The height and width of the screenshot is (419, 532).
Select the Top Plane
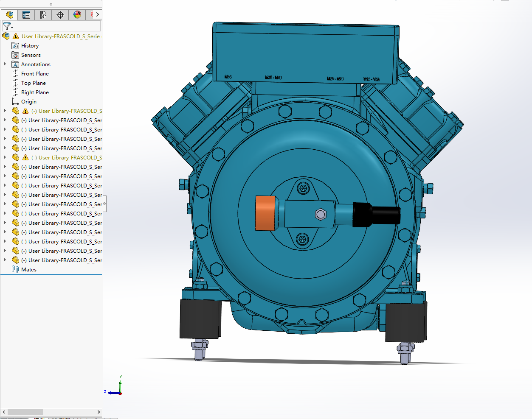tap(34, 83)
